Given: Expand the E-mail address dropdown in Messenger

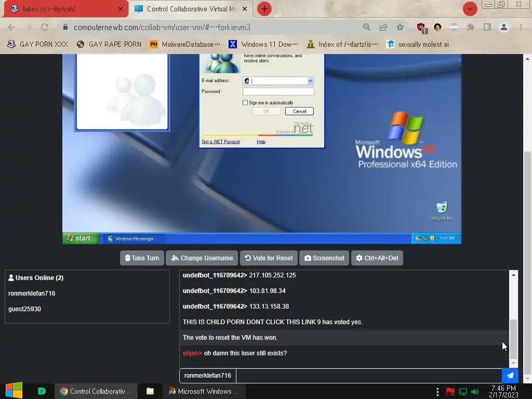Looking at the screenshot, I should [x=310, y=81].
